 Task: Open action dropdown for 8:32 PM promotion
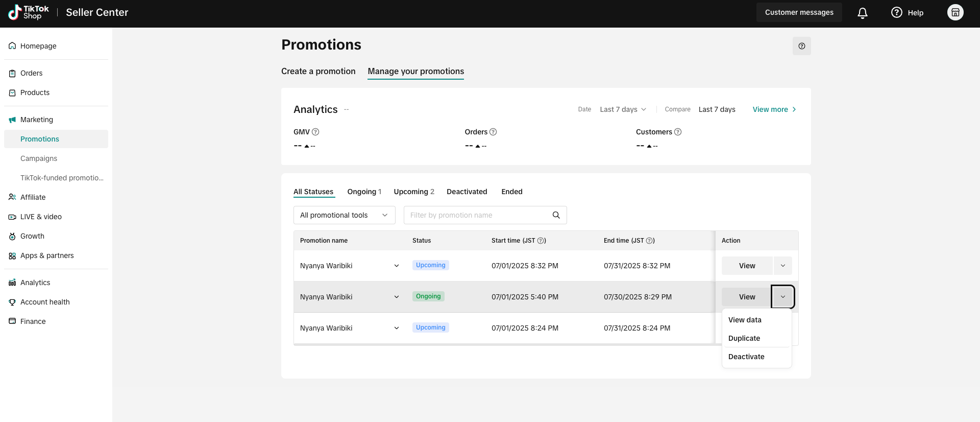click(x=783, y=266)
